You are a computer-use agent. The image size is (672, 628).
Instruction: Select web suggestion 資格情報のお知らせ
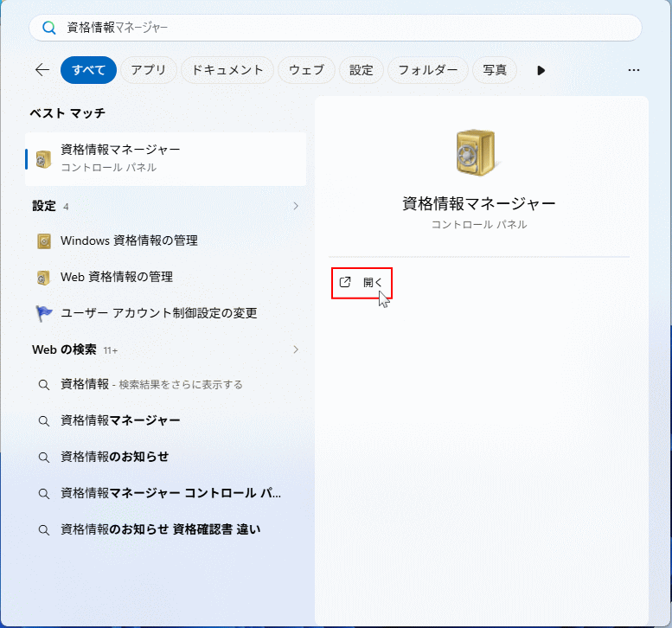[x=165, y=458]
